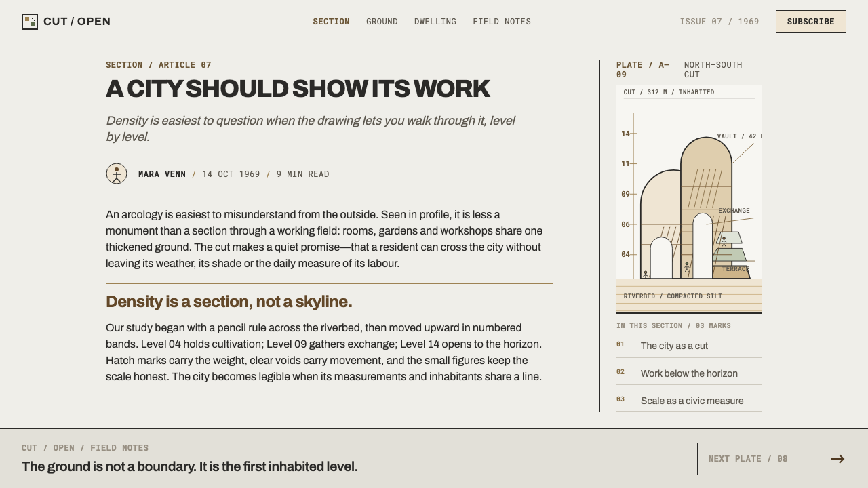Open the Next Plate / 08 link
This screenshot has width=868, height=488.
pyautogui.click(x=777, y=459)
